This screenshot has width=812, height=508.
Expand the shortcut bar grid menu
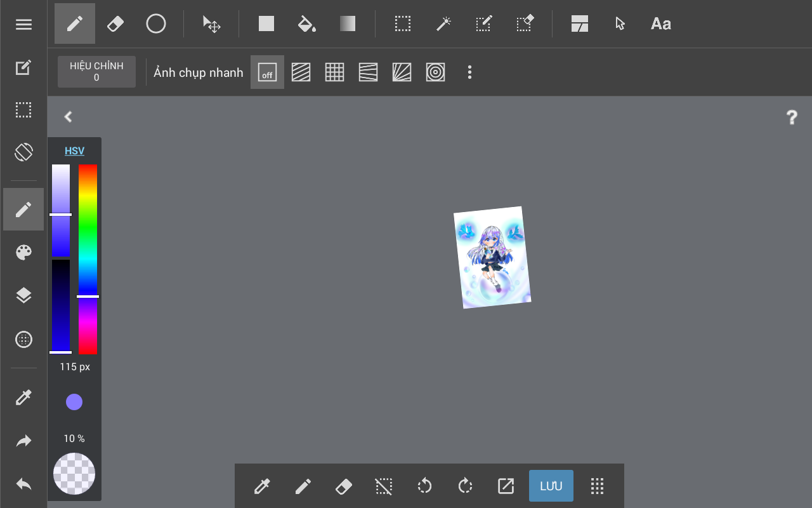596,486
